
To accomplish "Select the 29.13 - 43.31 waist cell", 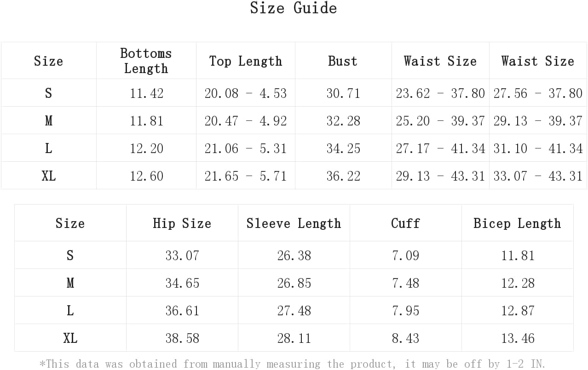I will tap(440, 176).
